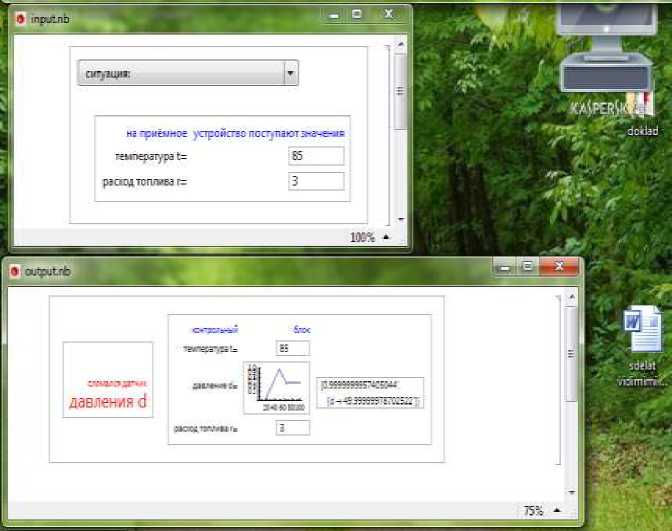Screen dimensions: 672x531
Task: Click the numeric result box in output.nb
Action: (370, 393)
